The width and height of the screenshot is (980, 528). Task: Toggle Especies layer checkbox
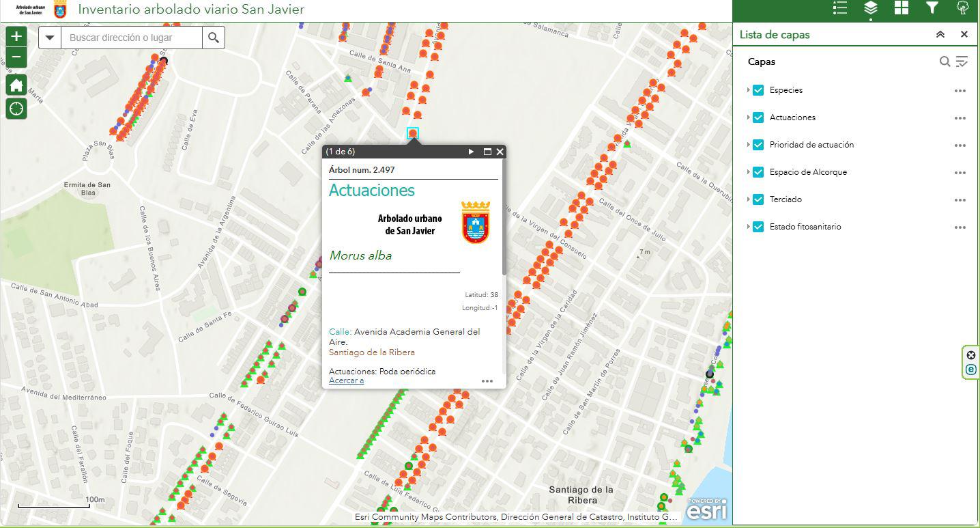[x=758, y=90]
